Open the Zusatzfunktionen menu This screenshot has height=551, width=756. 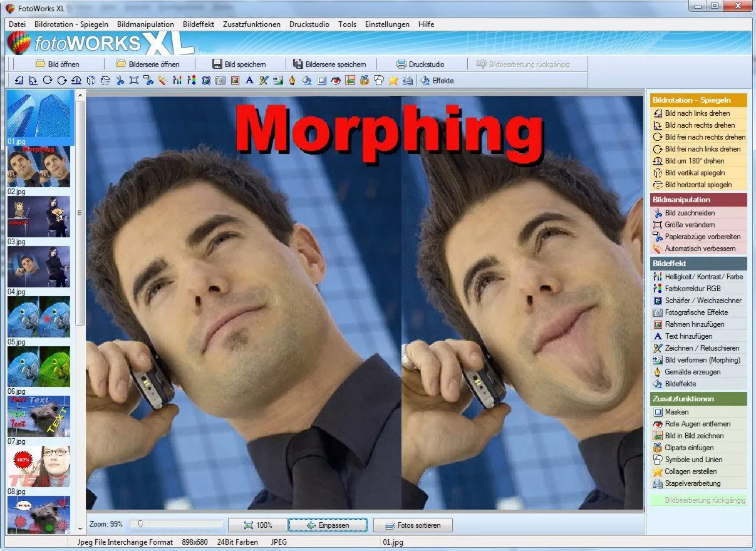click(252, 24)
